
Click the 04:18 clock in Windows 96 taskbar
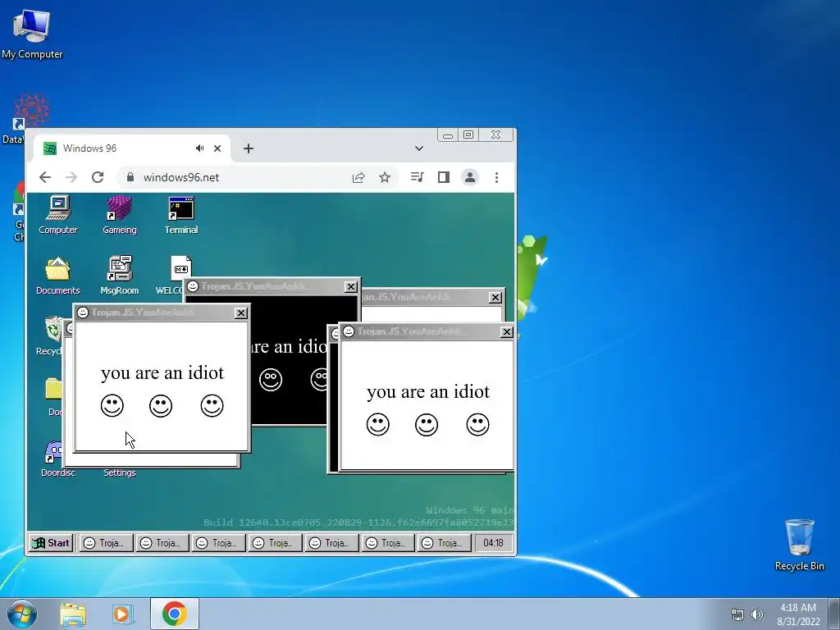coord(493,543)
